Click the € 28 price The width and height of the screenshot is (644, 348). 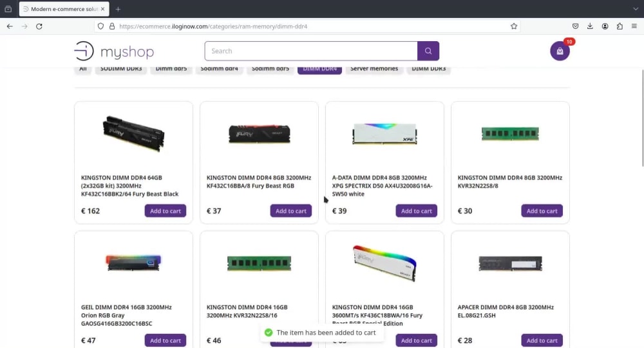pyautogui.click(x=465, y=340)
